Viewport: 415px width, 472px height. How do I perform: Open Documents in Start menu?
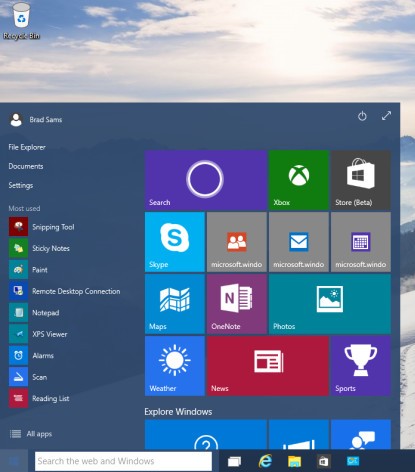coord(26,166)
